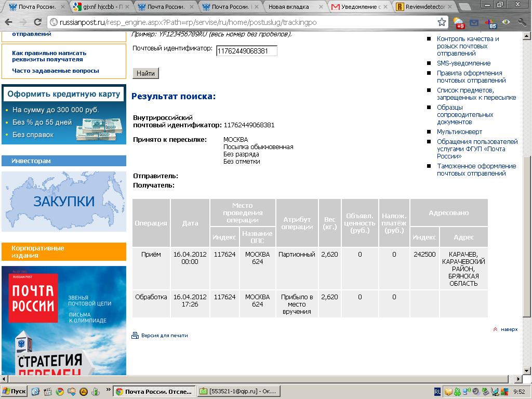Launch Chrome from the taskbar quick launch
This screenshot has height=399, width=532.
pyautogui.click(x=60, y=391)
